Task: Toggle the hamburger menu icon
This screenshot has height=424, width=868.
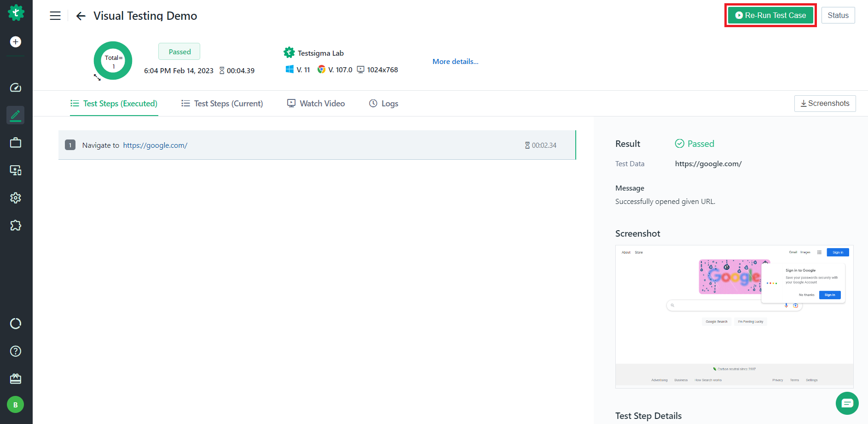Action: coord(55,16)
